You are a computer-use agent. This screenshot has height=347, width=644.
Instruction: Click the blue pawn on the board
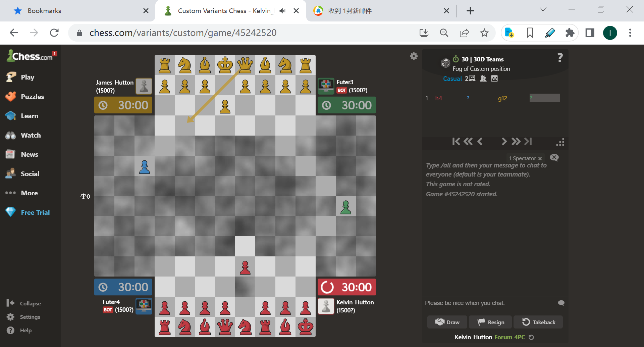tap(145, 167)
